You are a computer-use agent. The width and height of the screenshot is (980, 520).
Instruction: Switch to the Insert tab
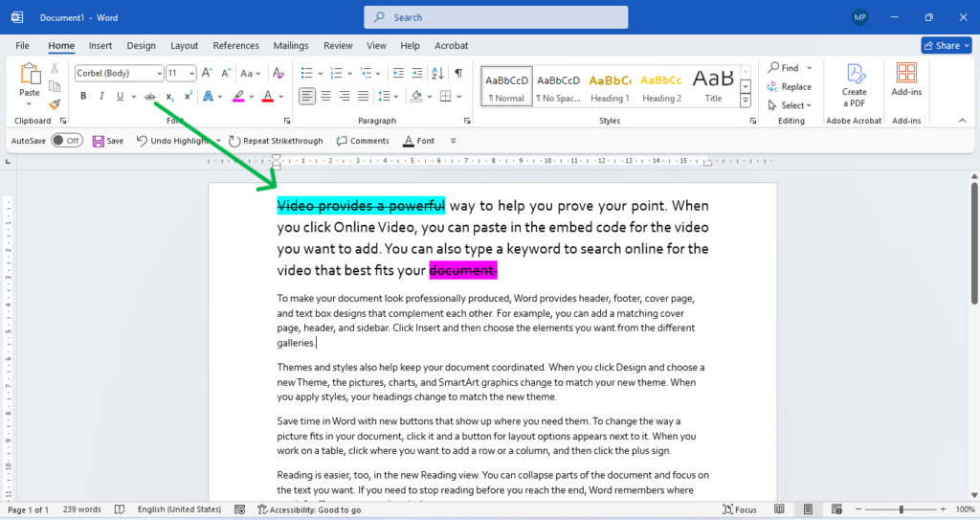coord(100,45)
